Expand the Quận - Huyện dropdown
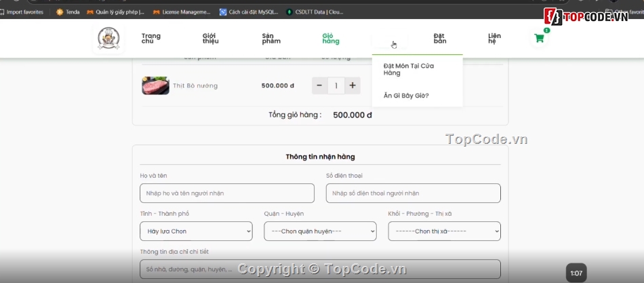Screen dimensions: 644x283 320,231
